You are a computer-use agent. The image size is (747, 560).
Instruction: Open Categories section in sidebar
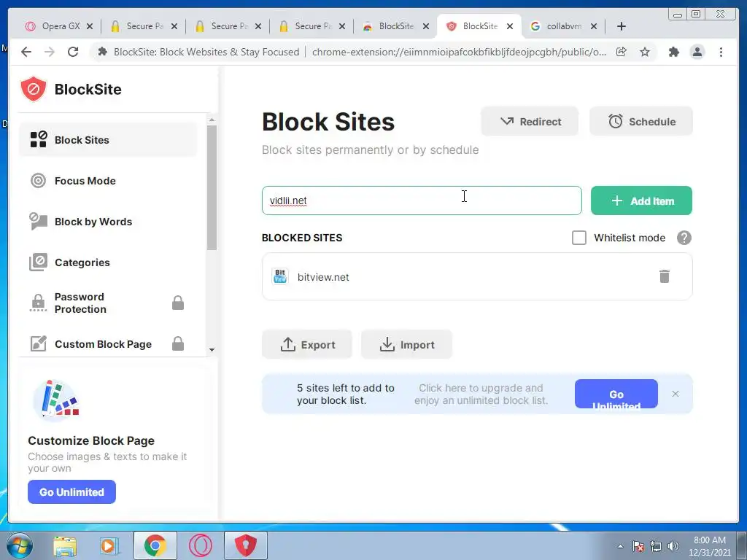[108, 262]
